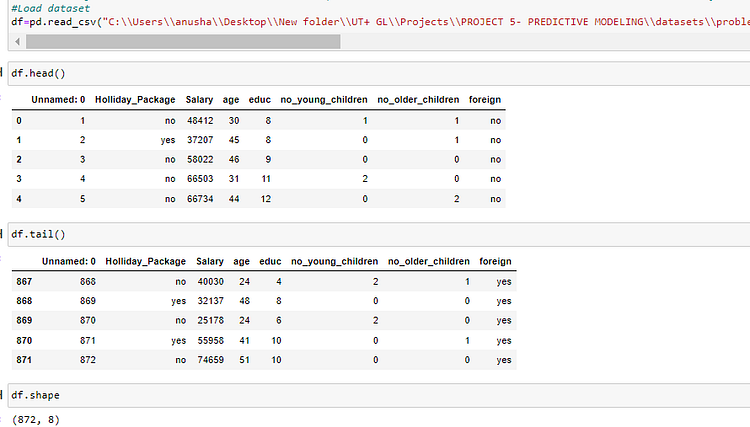
Task: Click Salary value 66734
Action: (200, 198)
